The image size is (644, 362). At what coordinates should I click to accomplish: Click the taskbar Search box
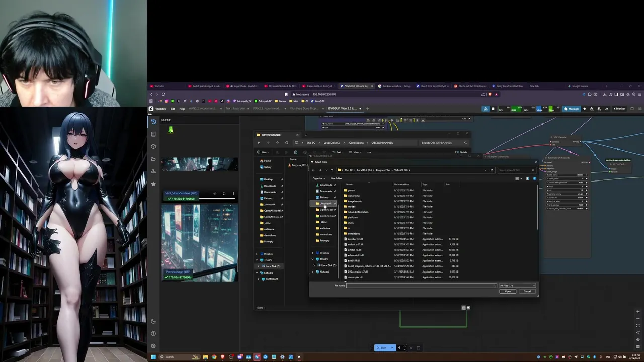(x=180, y=357)
